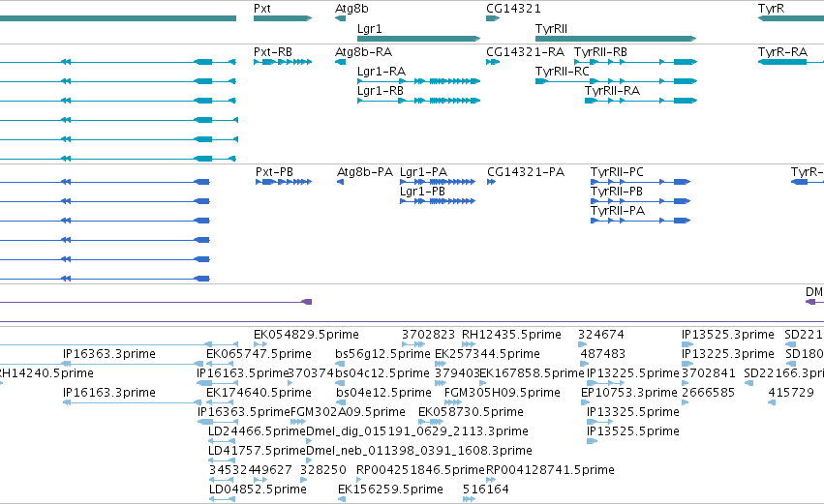Click EST IP13225.3prime
Image resolution: width=824 pixels, height=504 pixels.
pyautogui.click(x=728, y=354)
